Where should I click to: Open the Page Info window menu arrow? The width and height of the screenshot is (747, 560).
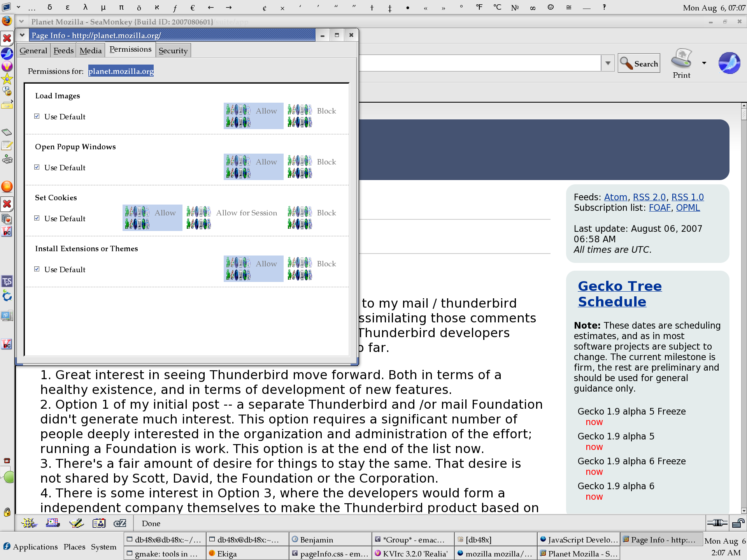(22, 35)
